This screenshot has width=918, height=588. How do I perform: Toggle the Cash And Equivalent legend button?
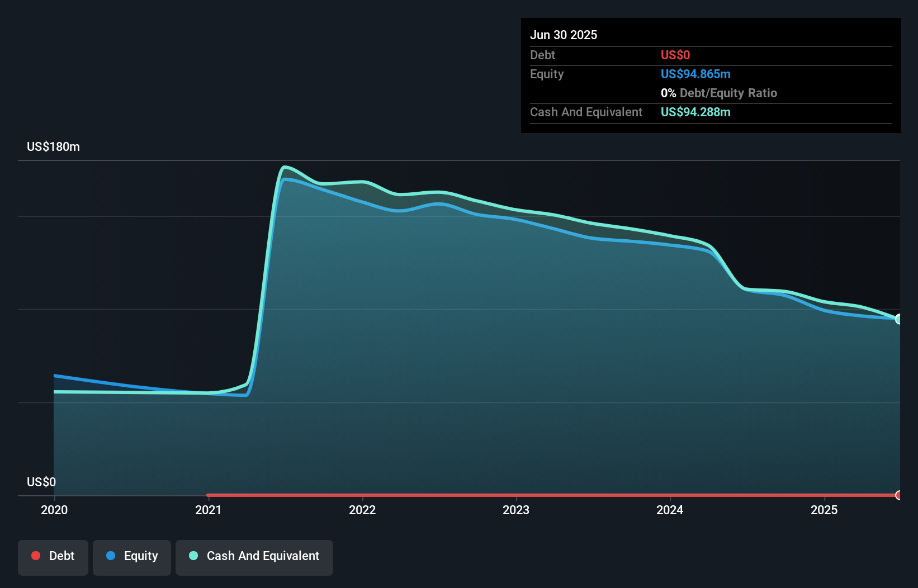254,557
